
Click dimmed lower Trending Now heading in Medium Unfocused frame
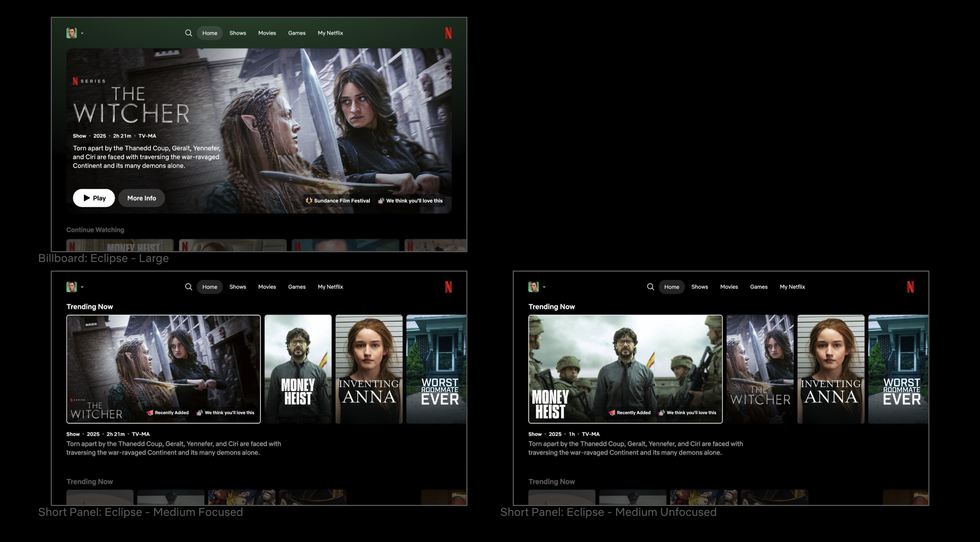click(x=552, y=482)
